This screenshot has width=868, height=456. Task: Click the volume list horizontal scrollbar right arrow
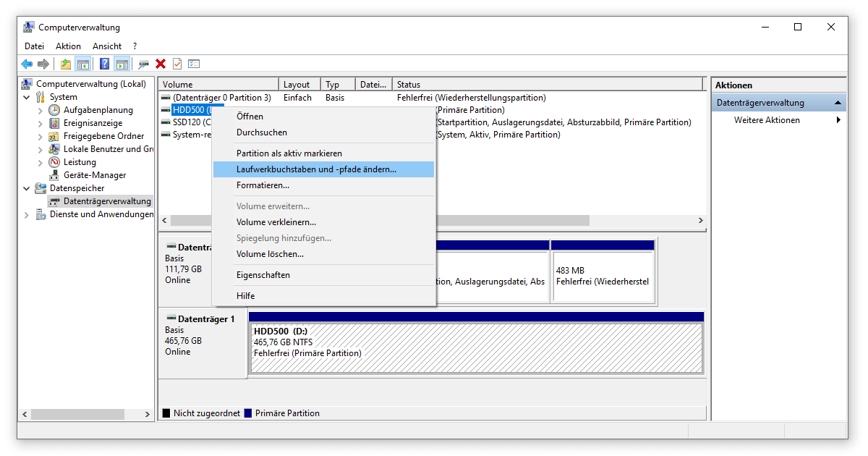click(699, 220)
